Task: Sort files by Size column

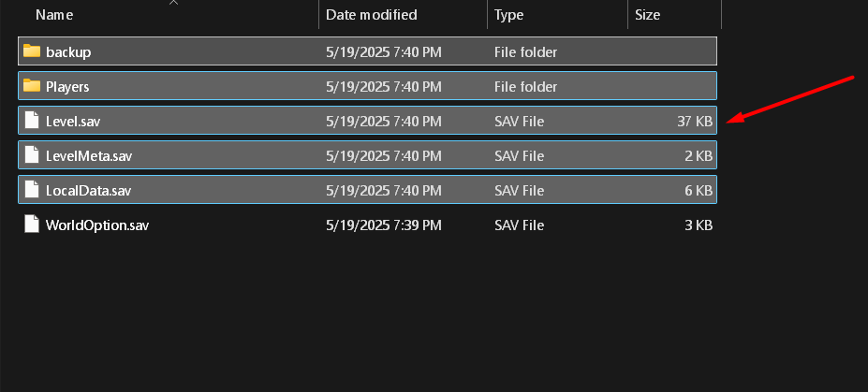Action: [647, 15]
